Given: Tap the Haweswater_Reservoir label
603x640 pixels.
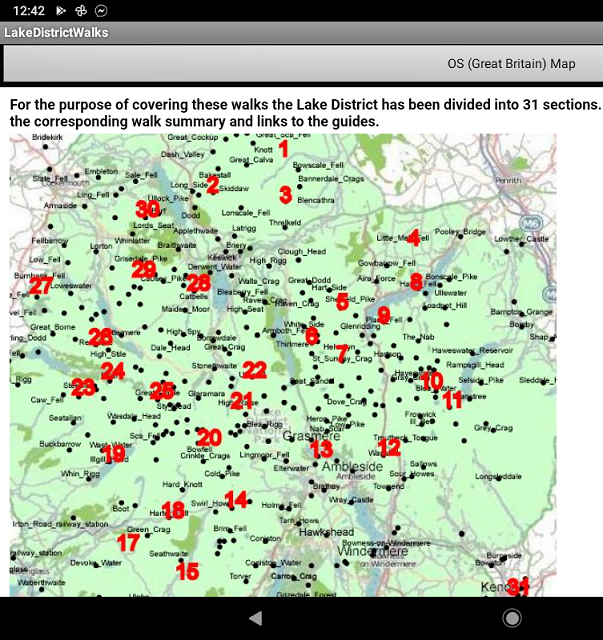Looking at the screenshot, I should 472,350.
